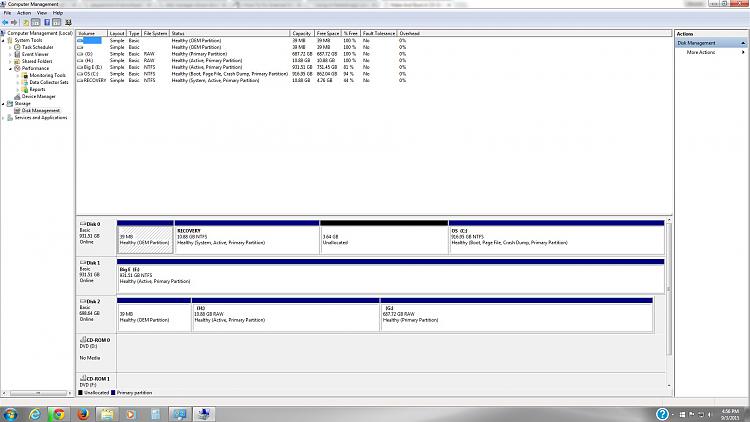Click the Disk 1 label panel
This screenshot has width=750, height=422.
tap(96, 277)
